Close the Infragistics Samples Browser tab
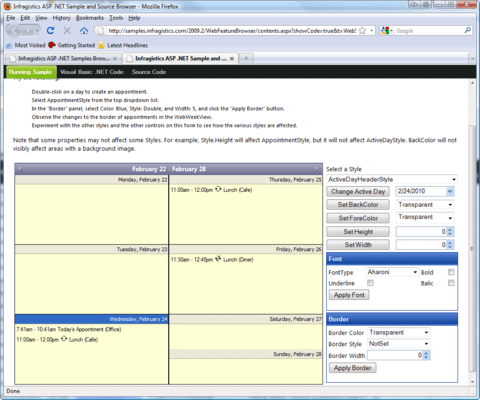Viewport: 480px width, 400px height. 115,59
